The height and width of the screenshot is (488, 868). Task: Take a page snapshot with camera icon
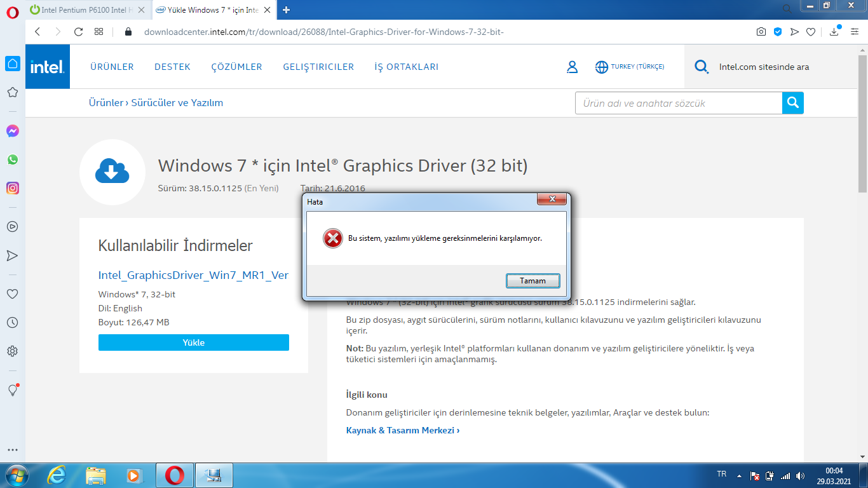point(761,32)
